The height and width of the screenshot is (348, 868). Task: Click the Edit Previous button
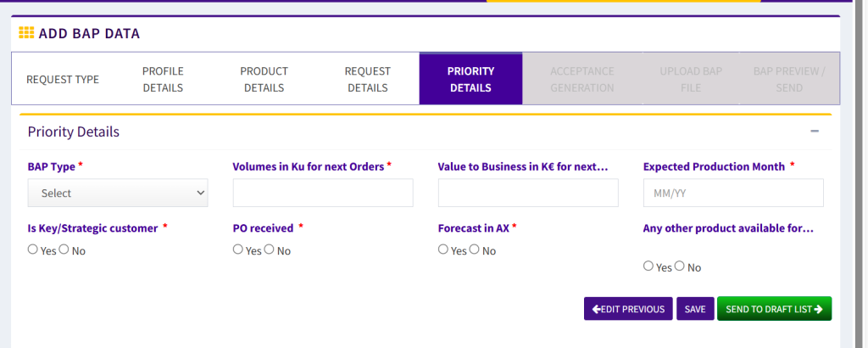(628, 309)
